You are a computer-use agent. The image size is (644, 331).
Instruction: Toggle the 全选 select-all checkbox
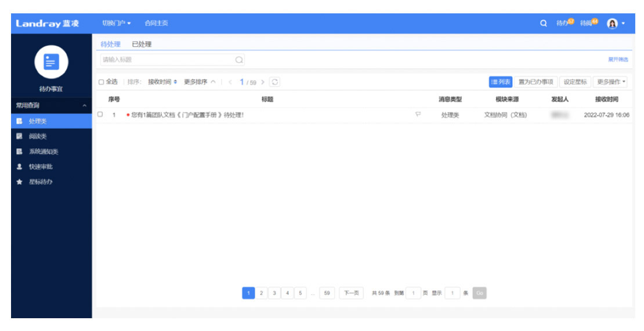pos(102,82)
